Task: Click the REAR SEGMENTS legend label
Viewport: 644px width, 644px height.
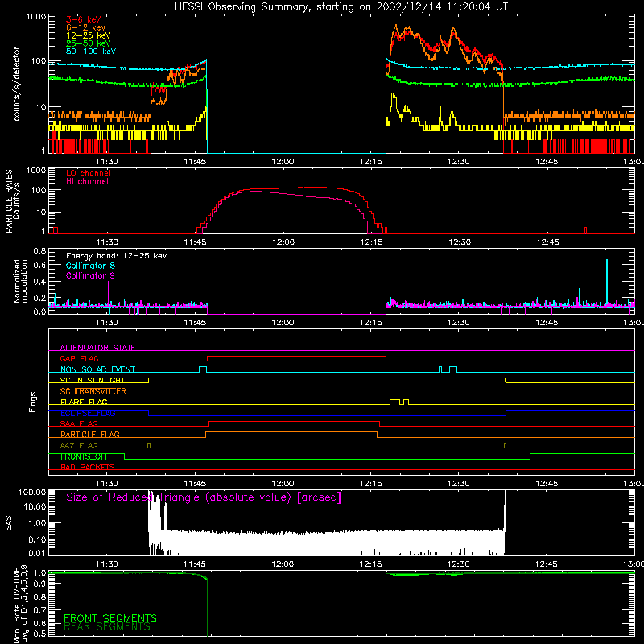Action: click(x=107, y=627)
